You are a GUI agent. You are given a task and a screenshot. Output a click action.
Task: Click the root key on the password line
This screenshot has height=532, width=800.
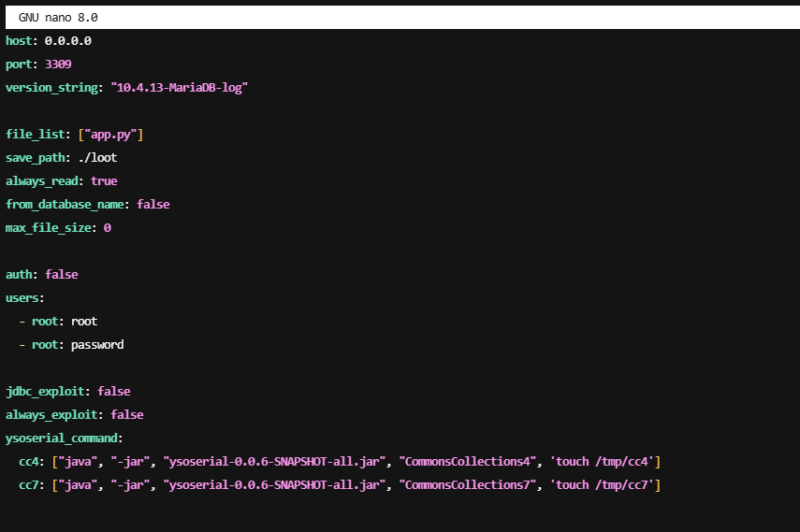click(45, 345)
